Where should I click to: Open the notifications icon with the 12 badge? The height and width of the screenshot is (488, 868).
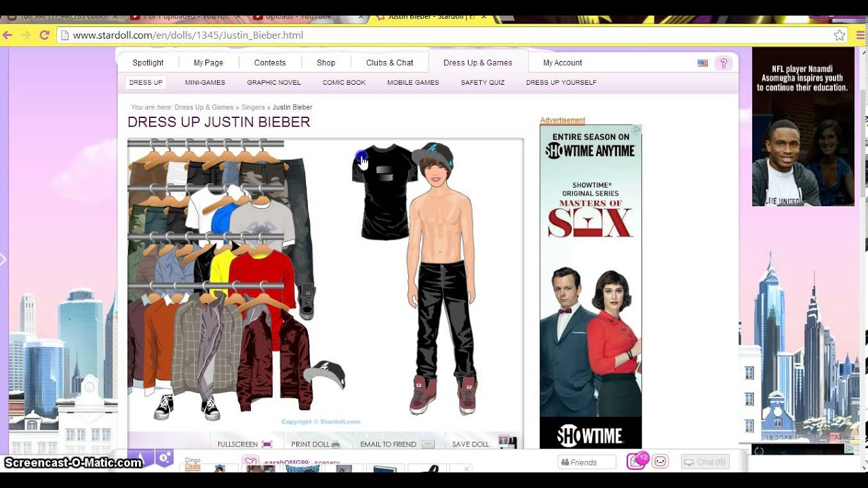636,462
